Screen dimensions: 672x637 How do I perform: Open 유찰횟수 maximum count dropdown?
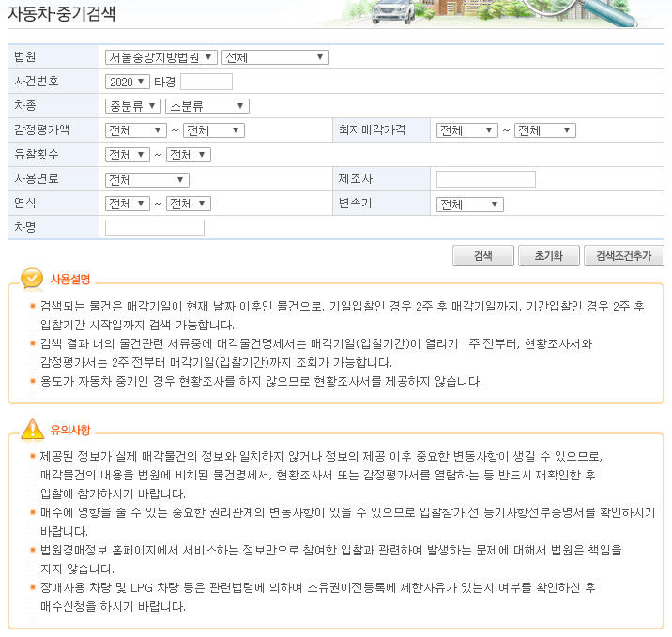[x=189, y=155]
